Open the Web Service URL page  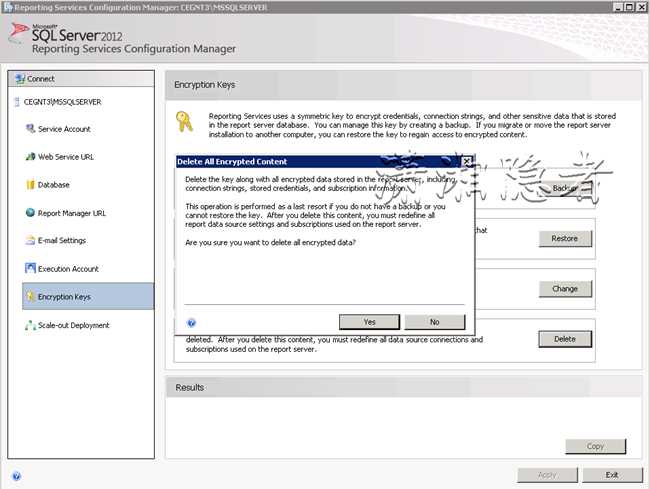[66, 157]
